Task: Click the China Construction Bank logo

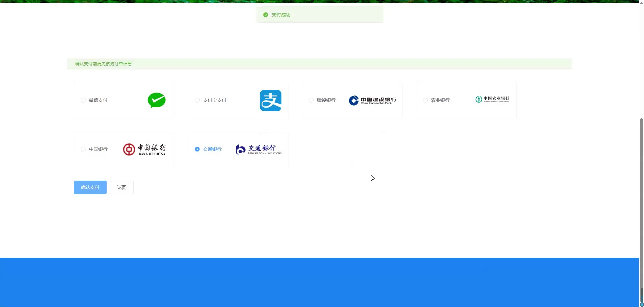Action: coord(373,101)
